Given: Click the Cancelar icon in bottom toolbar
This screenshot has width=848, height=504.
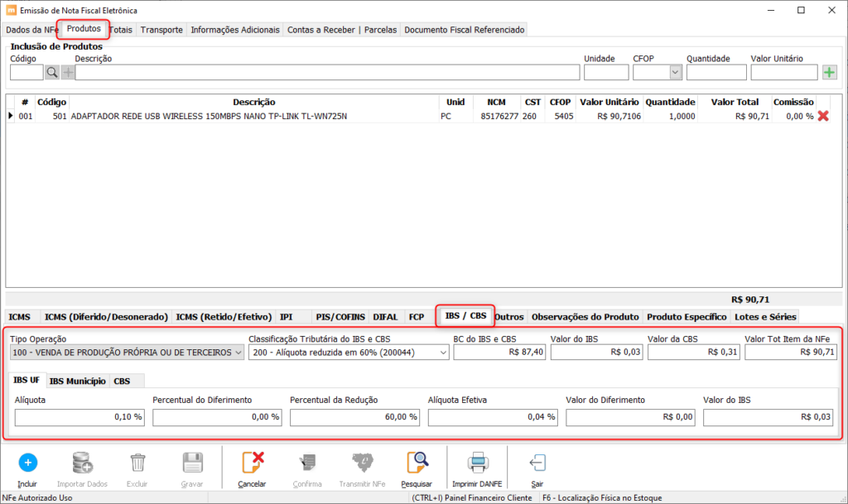Looking at the screenshot, I should 252,463.
